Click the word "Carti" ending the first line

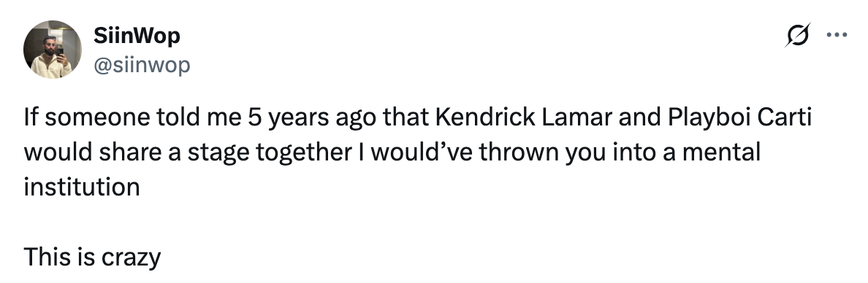pyautogui.click(x=785, y=117)
